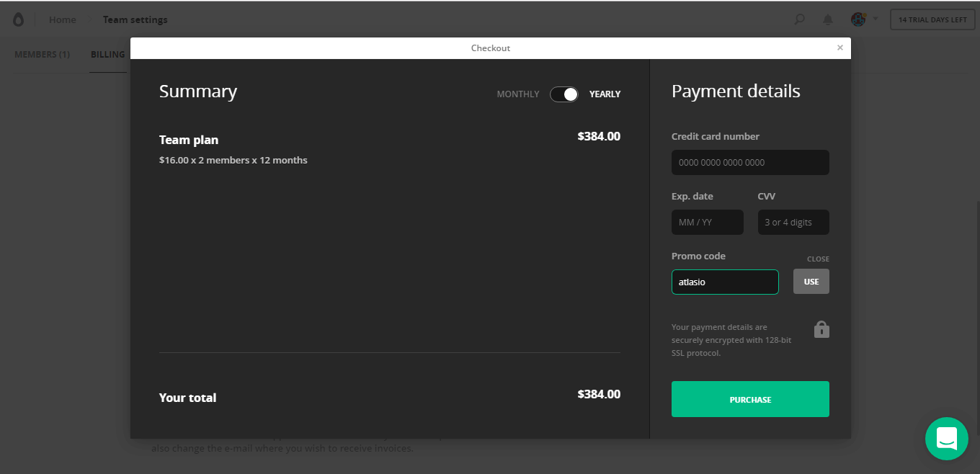Switch to the Members (1) tab
Viewport: 980px width, 474px height.
[43, 55]
